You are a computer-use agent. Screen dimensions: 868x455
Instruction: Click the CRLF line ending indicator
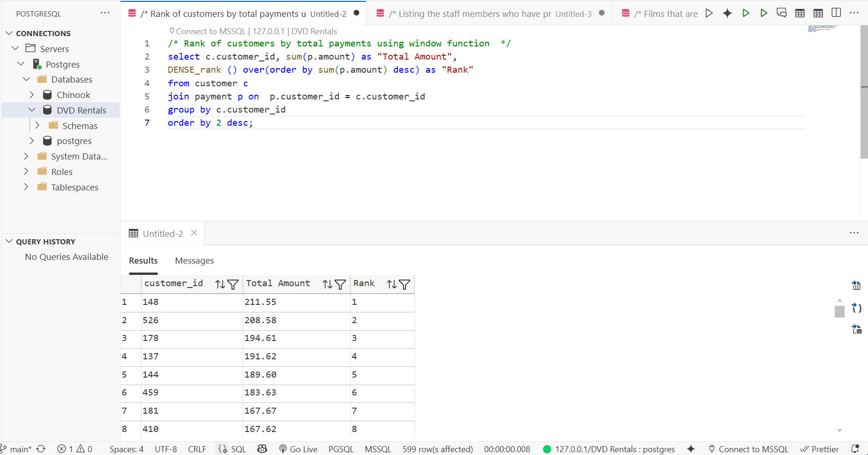[x=197, y=449]
